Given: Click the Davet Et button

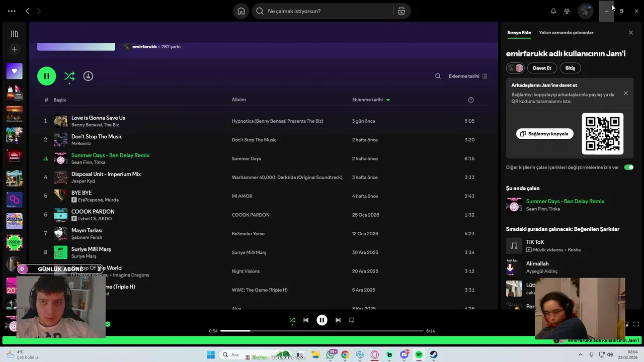Looking at the screenshot, I should pos(542,68).
